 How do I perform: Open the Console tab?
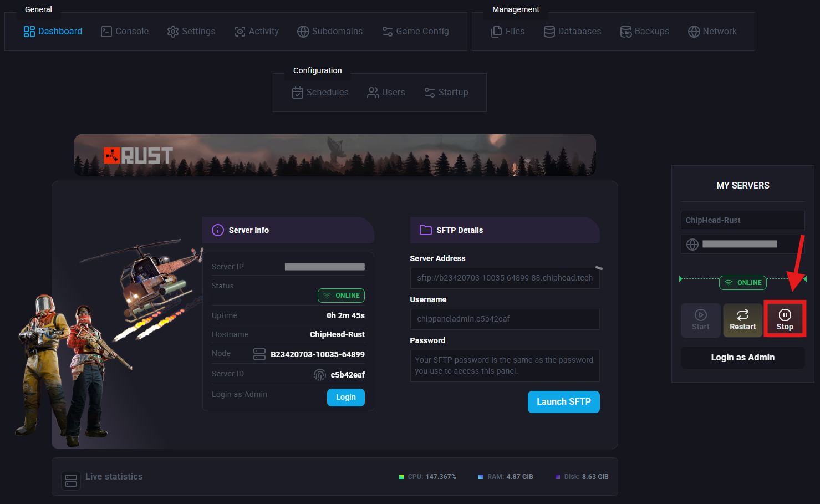click(125, 32)
